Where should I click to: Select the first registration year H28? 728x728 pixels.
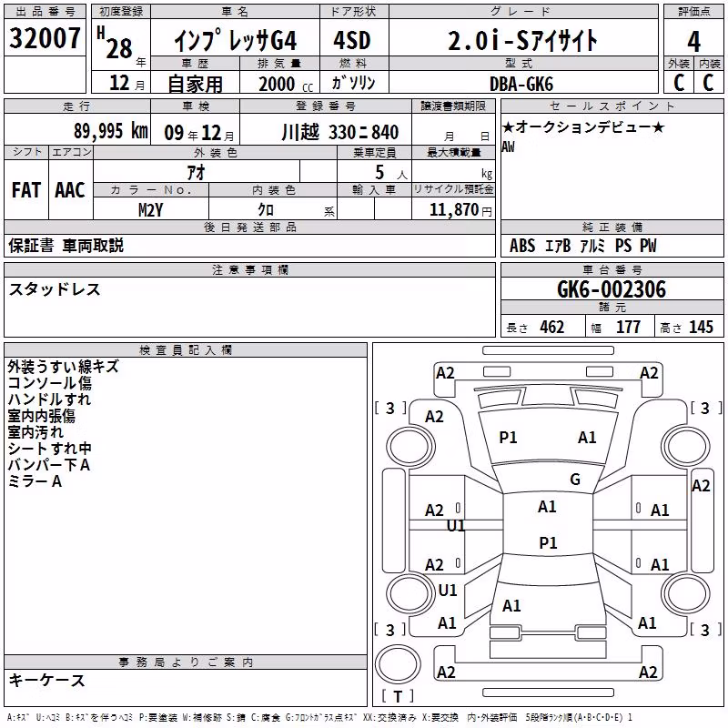pos(115,43)
